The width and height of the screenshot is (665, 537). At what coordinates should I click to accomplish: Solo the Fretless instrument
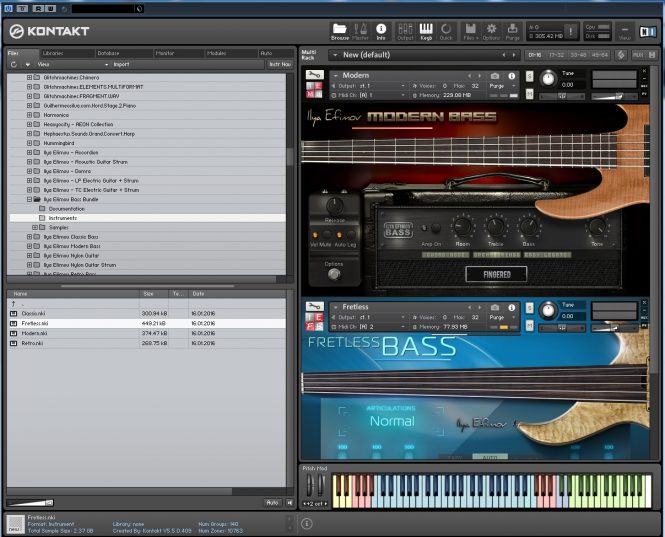point(529,308)
